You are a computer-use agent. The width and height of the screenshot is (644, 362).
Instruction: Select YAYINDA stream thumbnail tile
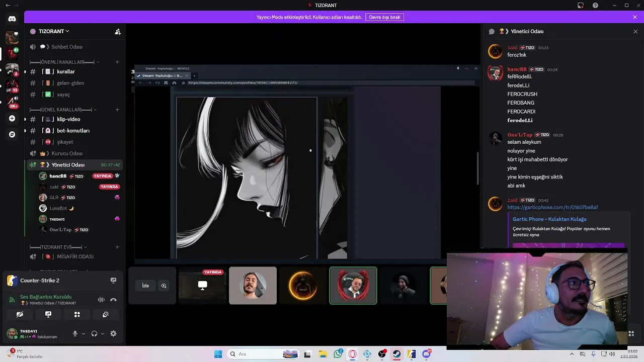coord(202,286)
